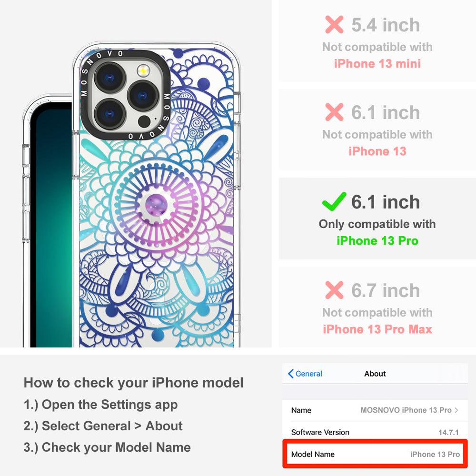The image size is (476, 476).
Task: Click the iPhone 13 Pro green text
Action: click(377, 241)
